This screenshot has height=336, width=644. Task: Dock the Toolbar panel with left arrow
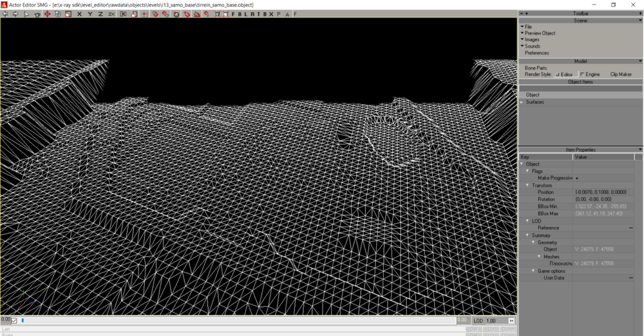tap(640, 14)
